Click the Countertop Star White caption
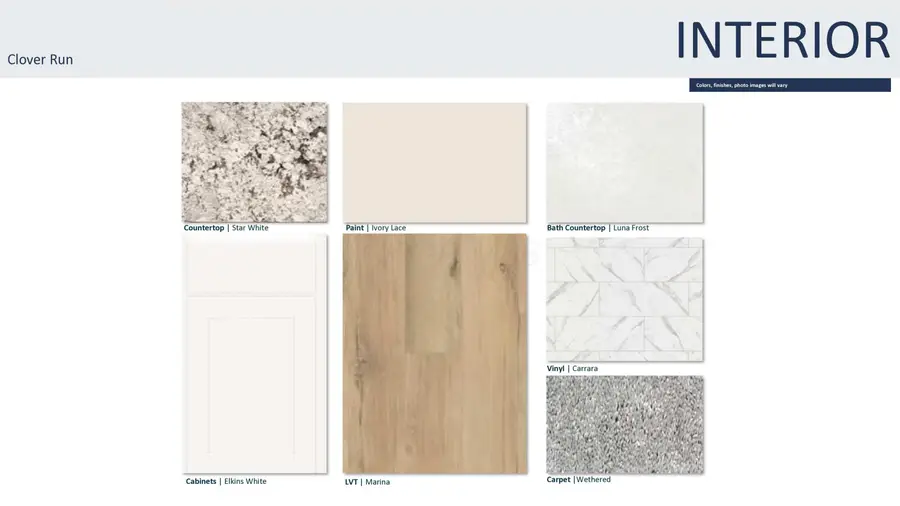This screenshot has width=900, height=506. (x=226, y=228)
